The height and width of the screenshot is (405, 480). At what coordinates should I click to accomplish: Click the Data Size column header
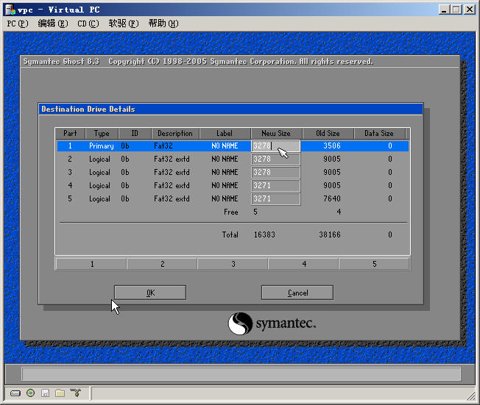pos(379,133)
